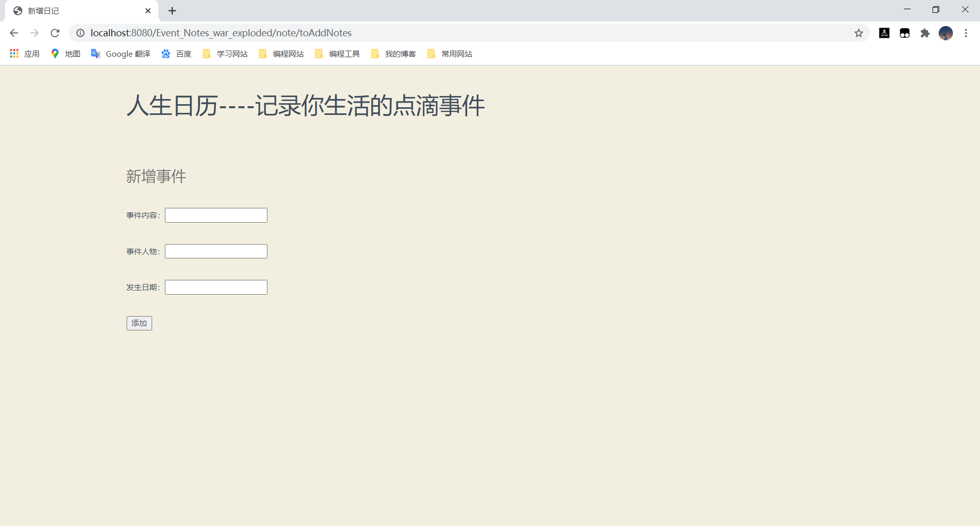Restore down the browser window
980x526 pixels.
tap(936, 10)
